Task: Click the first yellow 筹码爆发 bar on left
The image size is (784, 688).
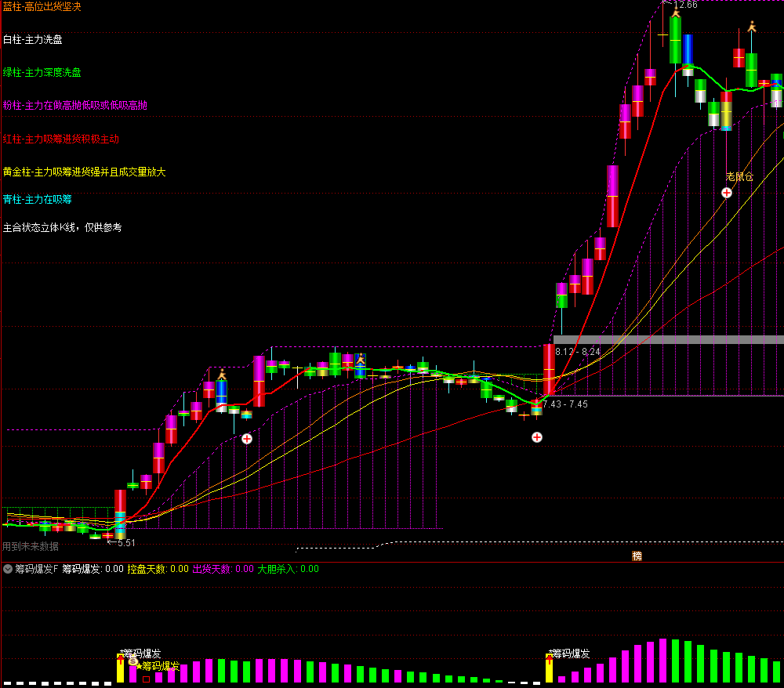Action: tap(120, 668)
